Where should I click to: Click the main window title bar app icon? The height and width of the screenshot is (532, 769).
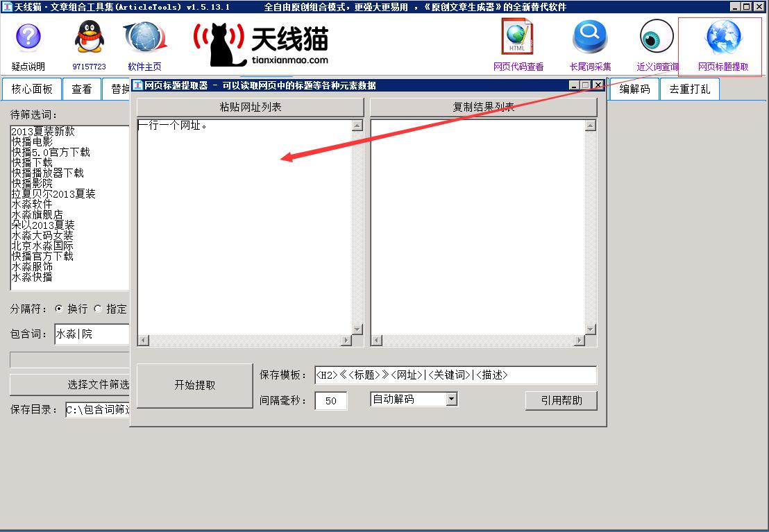(7, 6)
